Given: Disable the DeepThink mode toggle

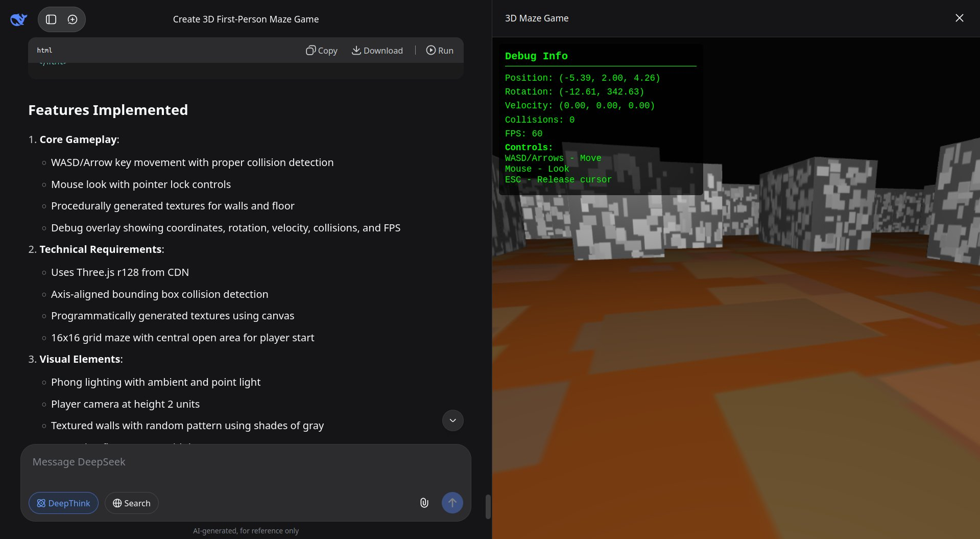Looking at the screenshot, I should coord(63,503).
